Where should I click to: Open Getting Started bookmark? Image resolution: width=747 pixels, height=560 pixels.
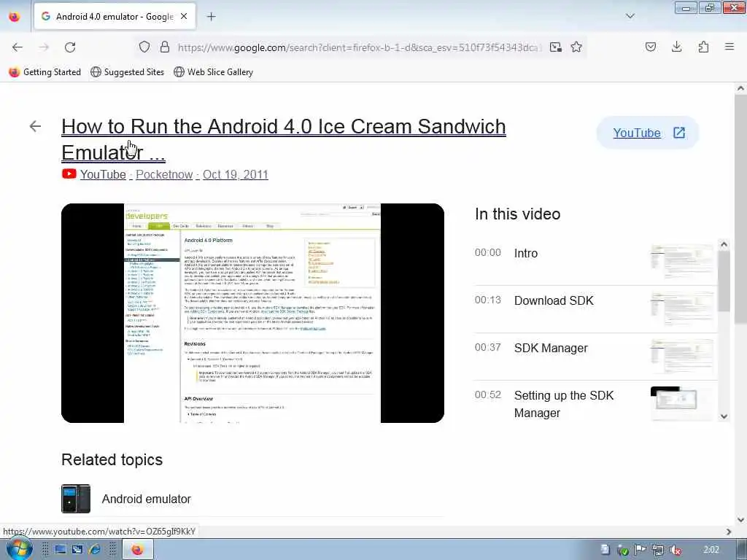point(45,72)
